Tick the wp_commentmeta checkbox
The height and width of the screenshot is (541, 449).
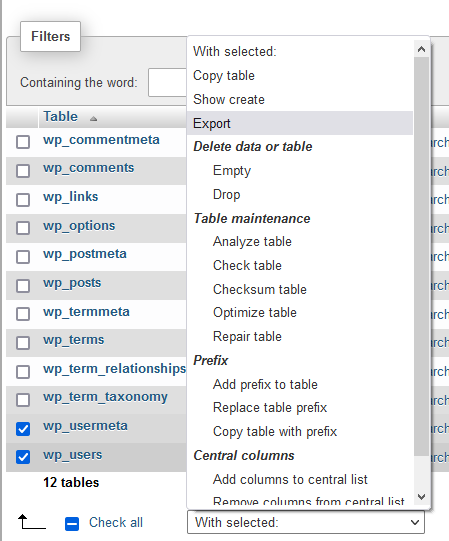tap(23, 142)
